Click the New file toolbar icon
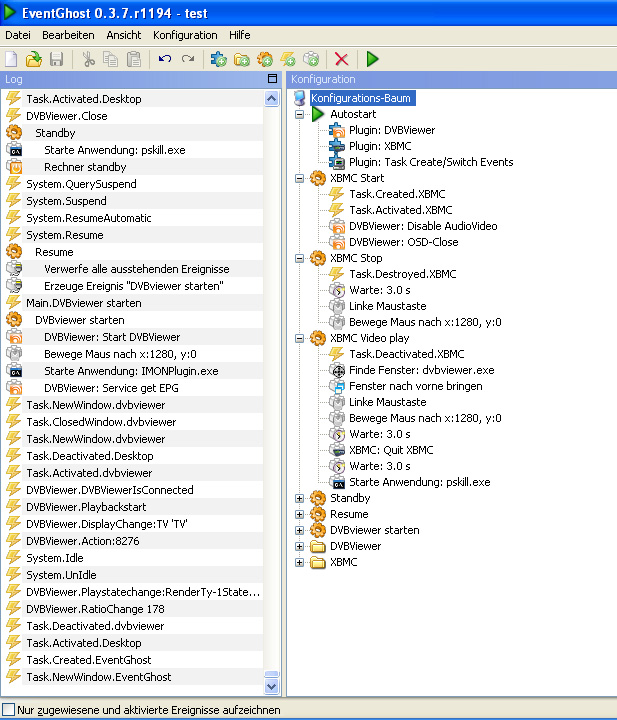The width and height of the screenshot is (617, 720). coord(13,59)
